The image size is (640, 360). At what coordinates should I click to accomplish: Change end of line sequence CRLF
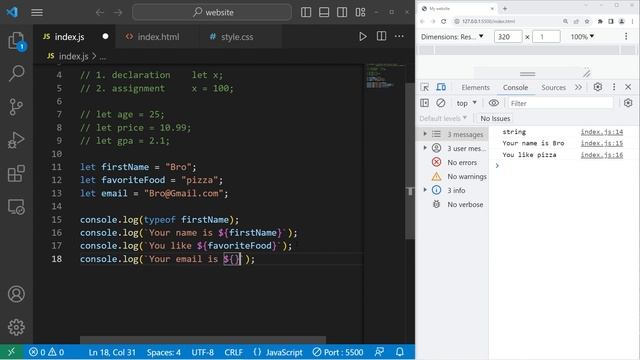pos(233,352)
